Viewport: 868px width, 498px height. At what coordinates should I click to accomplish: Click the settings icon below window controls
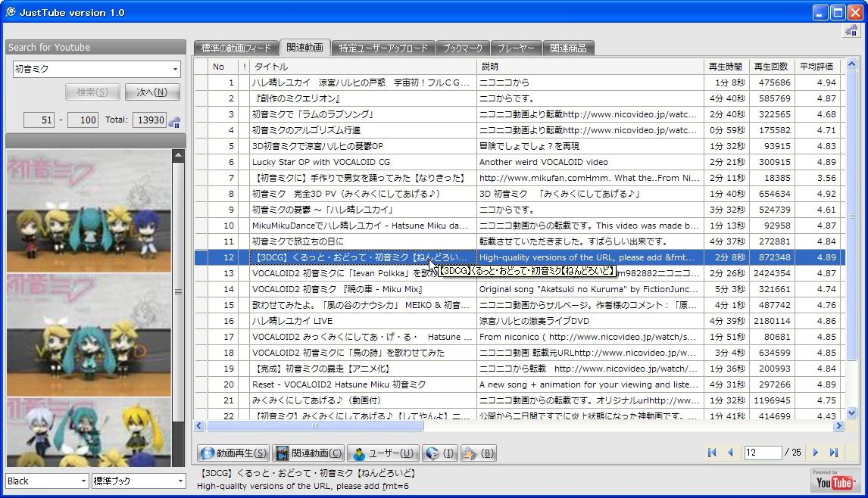tap(851, 31)
